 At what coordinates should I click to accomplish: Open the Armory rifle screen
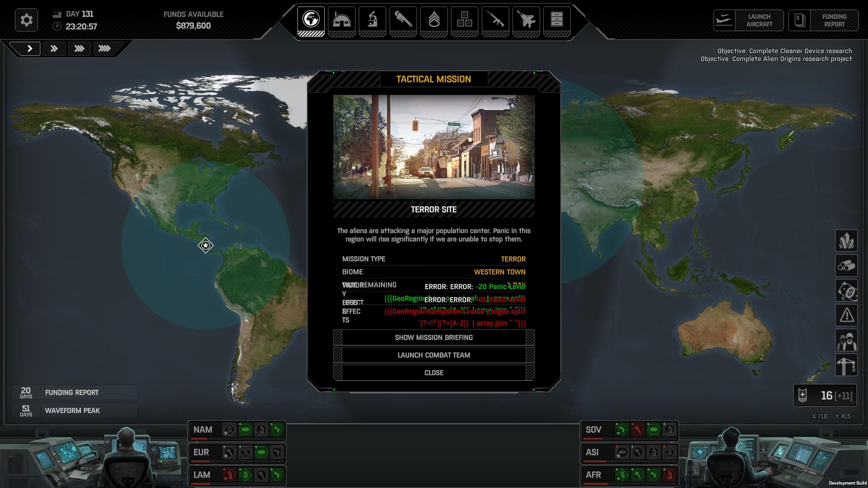pyautogui.click(x=495, y=20)
